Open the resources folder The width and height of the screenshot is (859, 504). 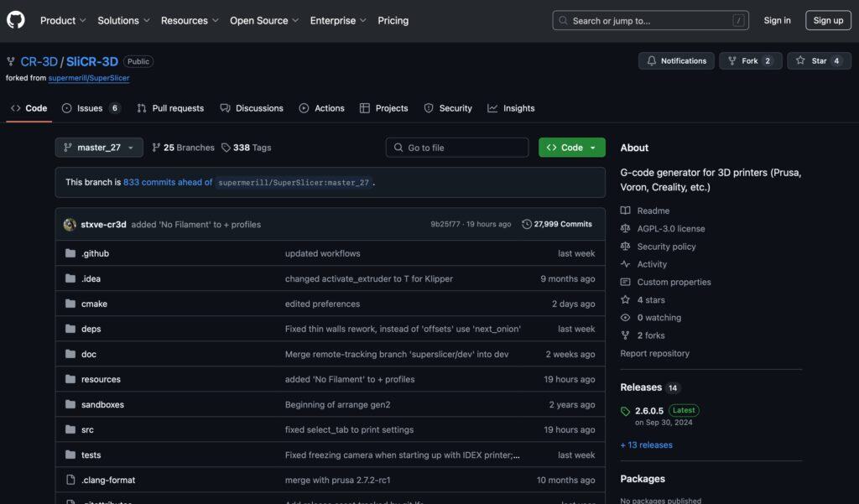[x=101, y=379]
